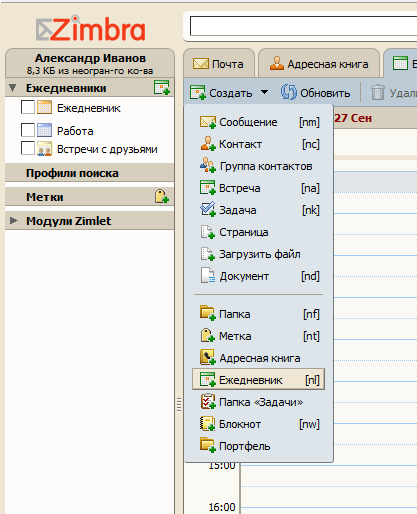Screen dimensions: 417x514
Task: Click Работа calendar name in sidebar
Action: point(75,131)
